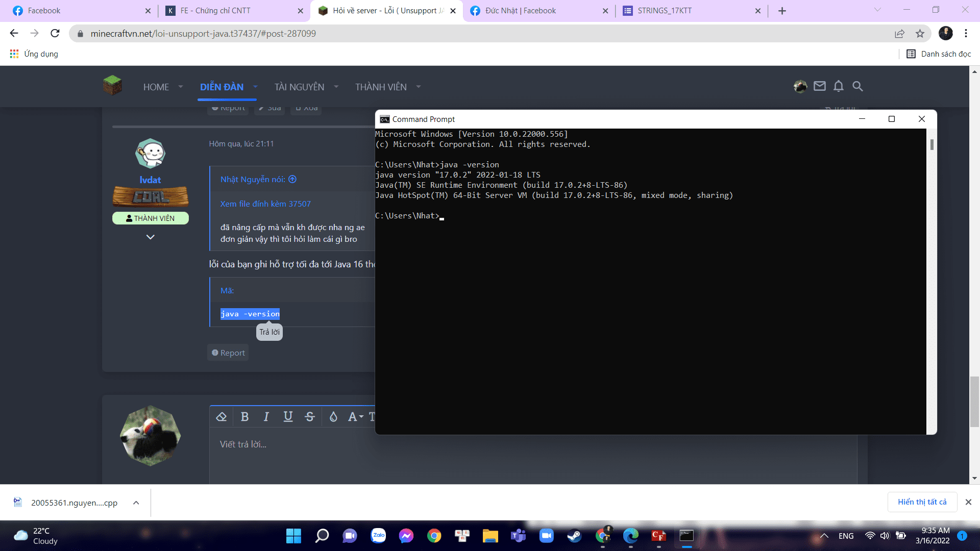980x551 pixels.
Task: Toggle underline formatting in reply editor
Action: pos(288,417)
